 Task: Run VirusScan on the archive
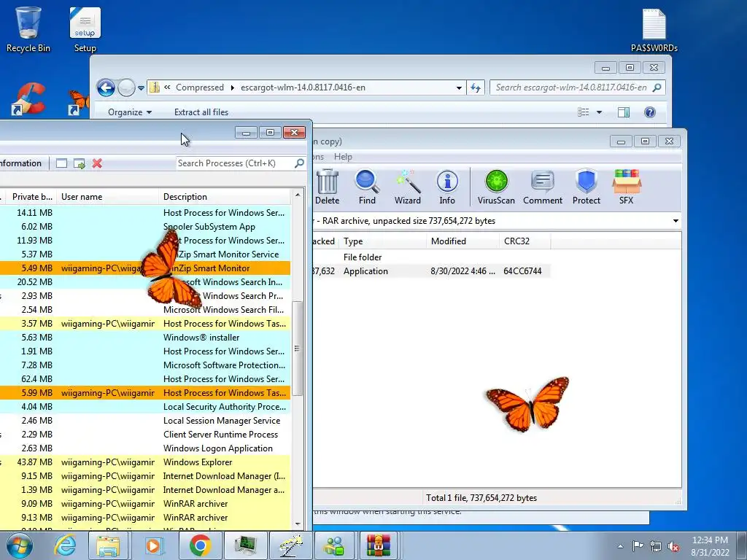496,187
